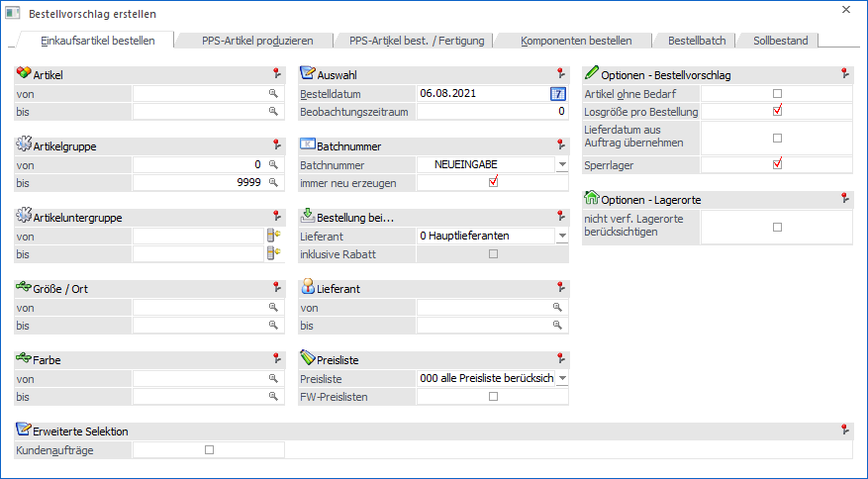Enable Artikel ohne Bedarf checkbox

click(x=777, y=94)
